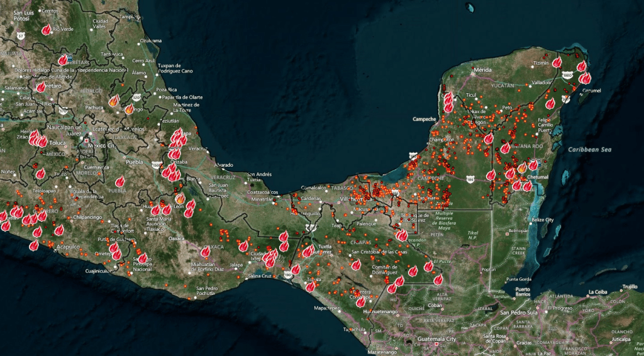
Task: Open fire marker west of Playa del Carmen coast
Action: tap(550, 104)
